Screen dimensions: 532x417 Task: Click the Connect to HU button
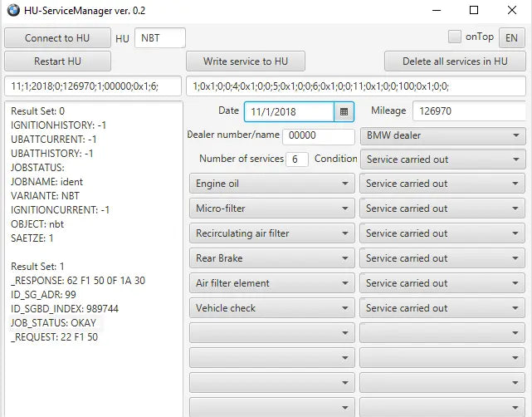point(57,38)
